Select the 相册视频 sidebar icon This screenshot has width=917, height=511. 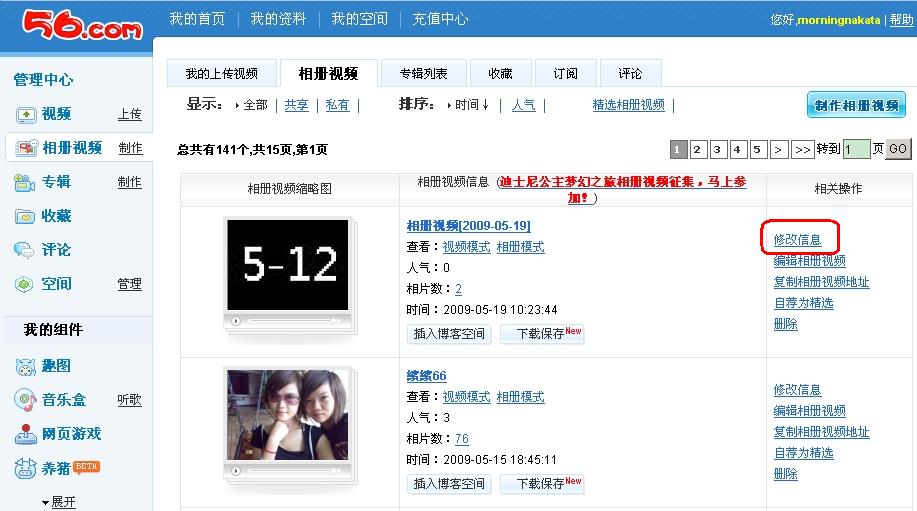(25, 148)
